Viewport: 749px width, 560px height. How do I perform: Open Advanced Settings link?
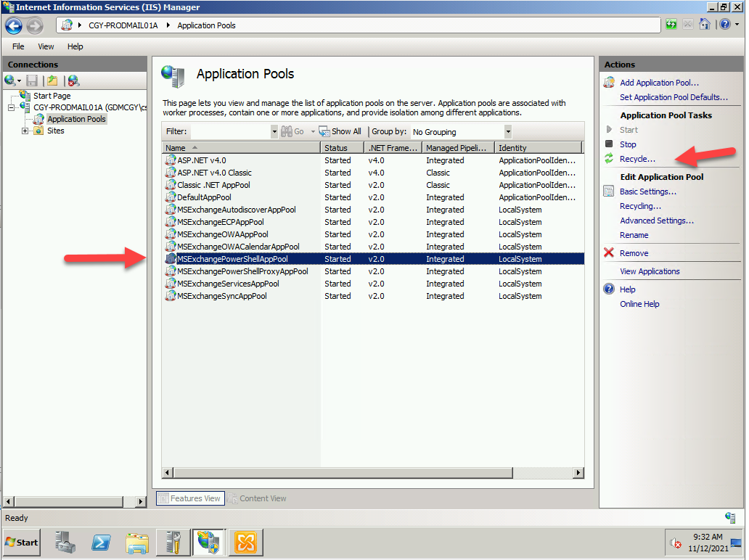click(x=656, y=221)
